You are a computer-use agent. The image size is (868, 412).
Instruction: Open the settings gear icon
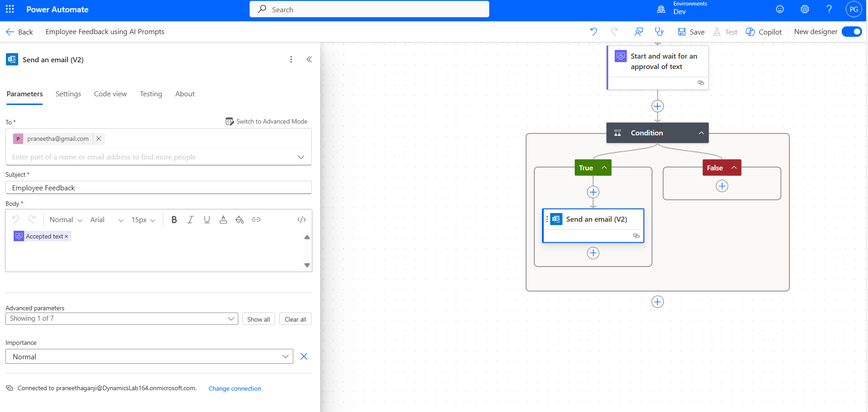(x=804, y=9)
